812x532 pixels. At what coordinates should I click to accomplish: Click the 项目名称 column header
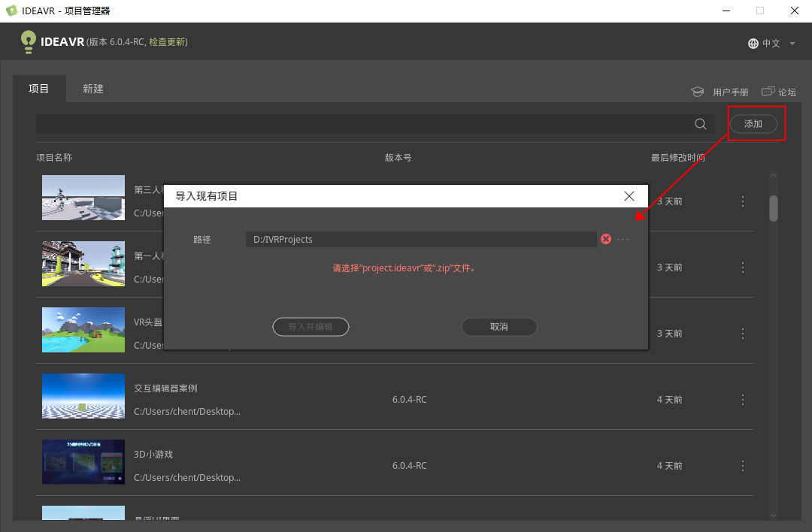coord(54,157)
